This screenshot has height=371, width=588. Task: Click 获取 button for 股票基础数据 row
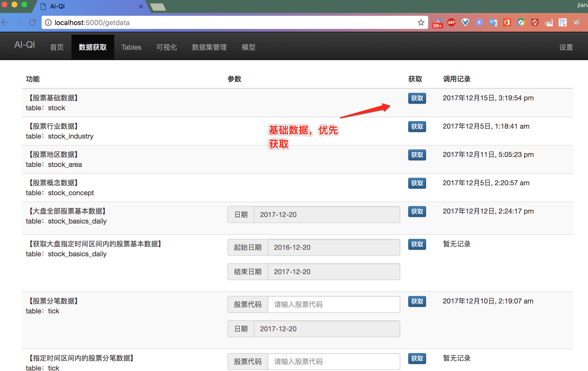(x=417, y=98)
